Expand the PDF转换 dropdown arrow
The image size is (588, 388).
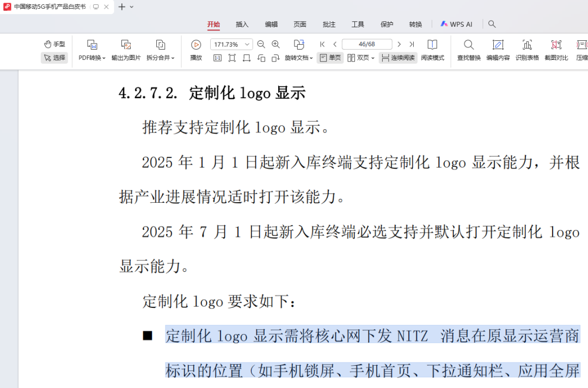(104, 58)
